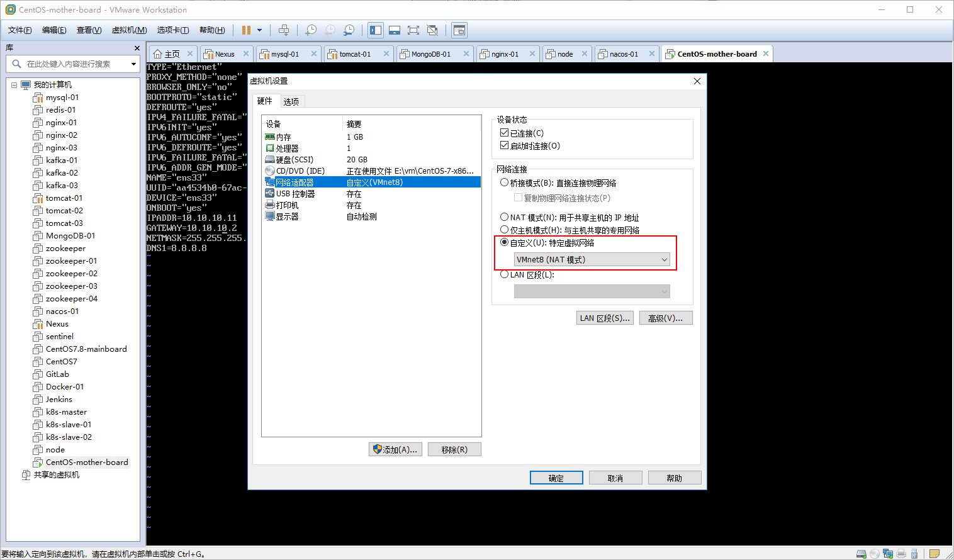
Task: Open the power options dropdown arrow beside pause
Action: click(259, 30)
